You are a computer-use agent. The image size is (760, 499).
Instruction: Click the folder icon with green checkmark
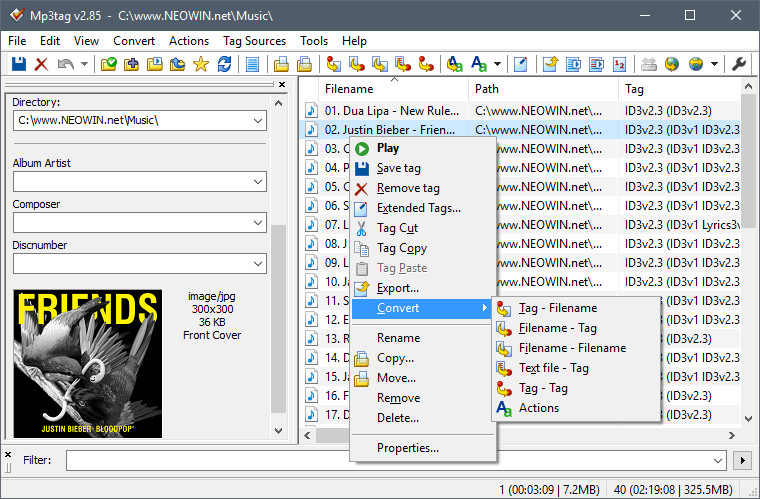pyautogui.click(x=109, y=64)
